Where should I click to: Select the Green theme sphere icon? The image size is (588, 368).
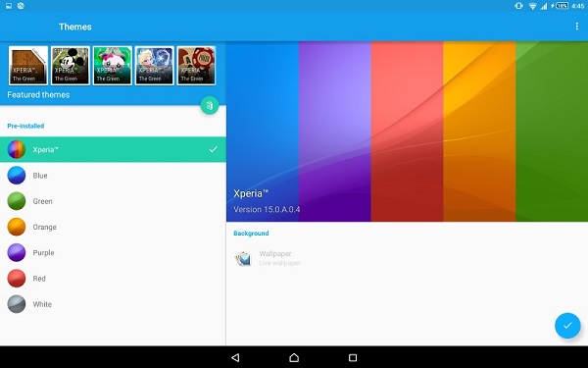(x=17, y=201)
